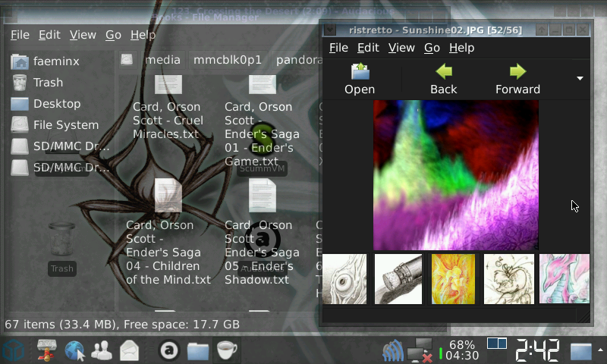Click the workspace pager in the panel
The width and height of the screenshot is (607, 364).
tap(497, 344)
